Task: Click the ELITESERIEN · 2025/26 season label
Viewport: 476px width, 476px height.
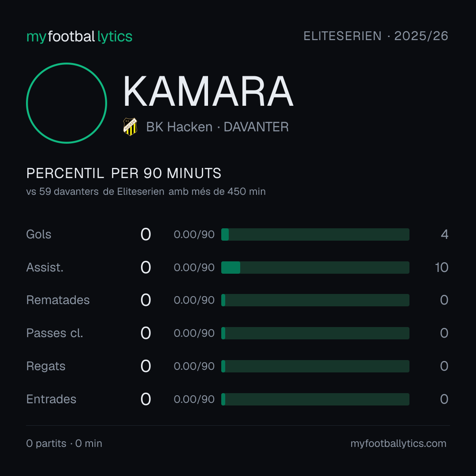Action: click(x=376, y=36)
